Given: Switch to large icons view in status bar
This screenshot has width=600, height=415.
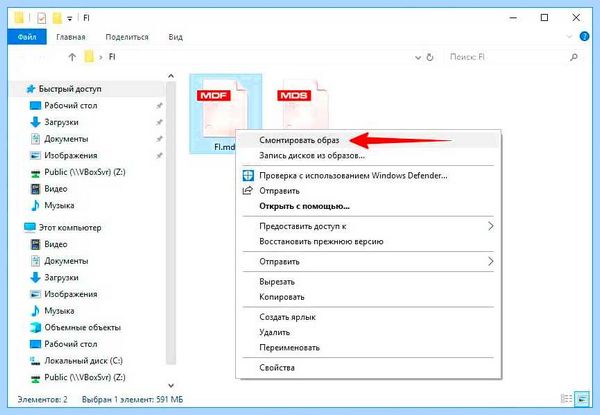Looking at the screenshot, I should click(x=582, y=399).
